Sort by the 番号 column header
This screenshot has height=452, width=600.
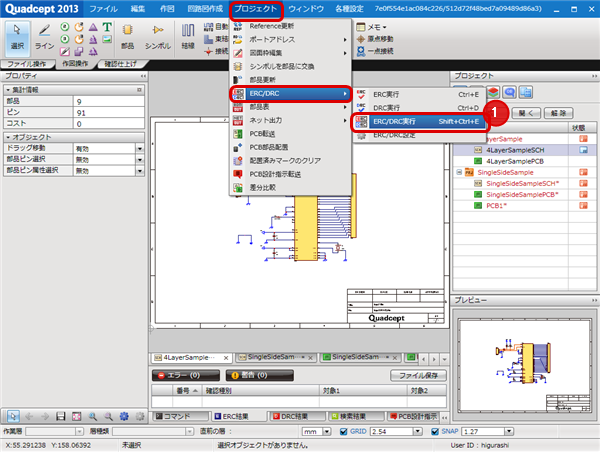point(187,391)
